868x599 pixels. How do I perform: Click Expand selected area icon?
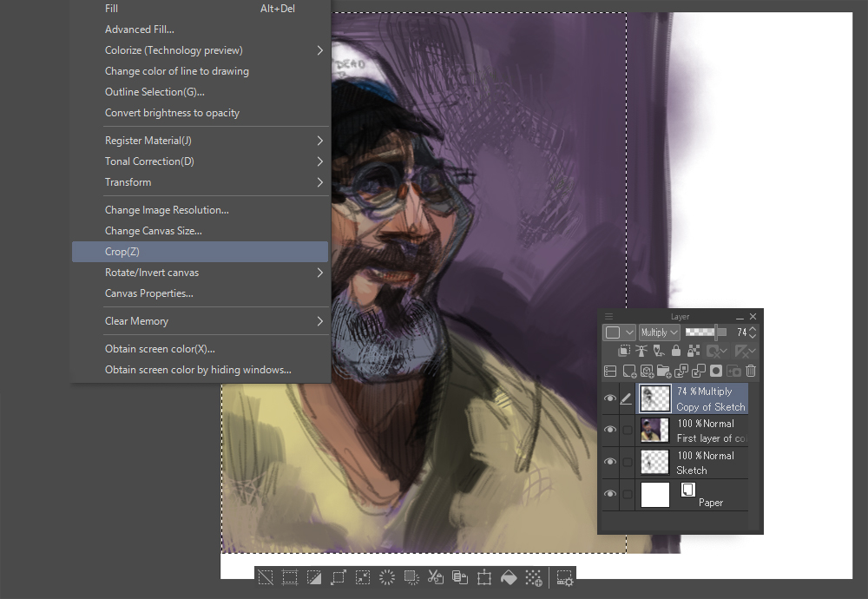pos(339,577)
